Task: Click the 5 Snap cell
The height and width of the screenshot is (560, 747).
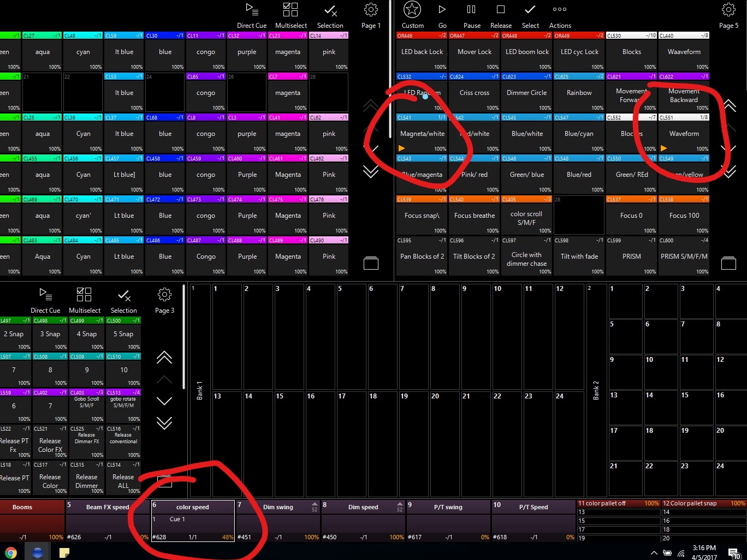Action: [123, 333]
